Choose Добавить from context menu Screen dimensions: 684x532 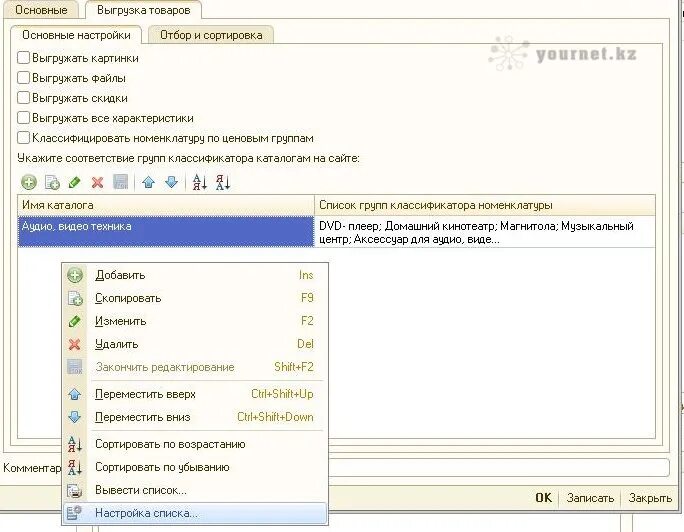point(195,275)
